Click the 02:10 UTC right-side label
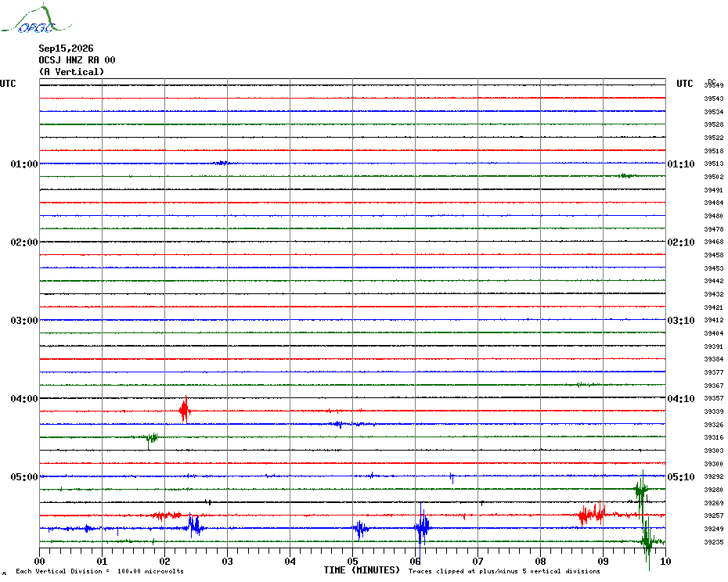Image resolution: width=728 pixels, height=582 pixels. click(x=681, y=242)
